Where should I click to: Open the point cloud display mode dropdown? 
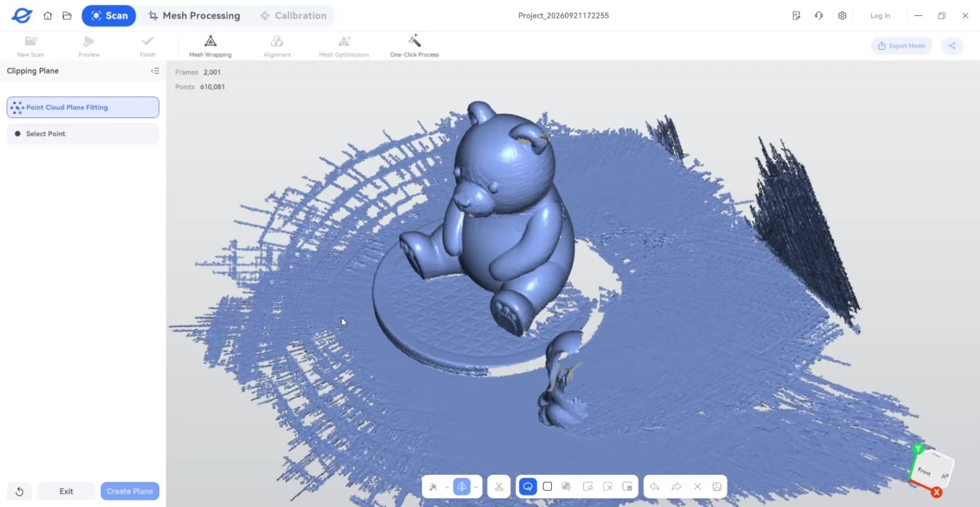pos(447,487)
